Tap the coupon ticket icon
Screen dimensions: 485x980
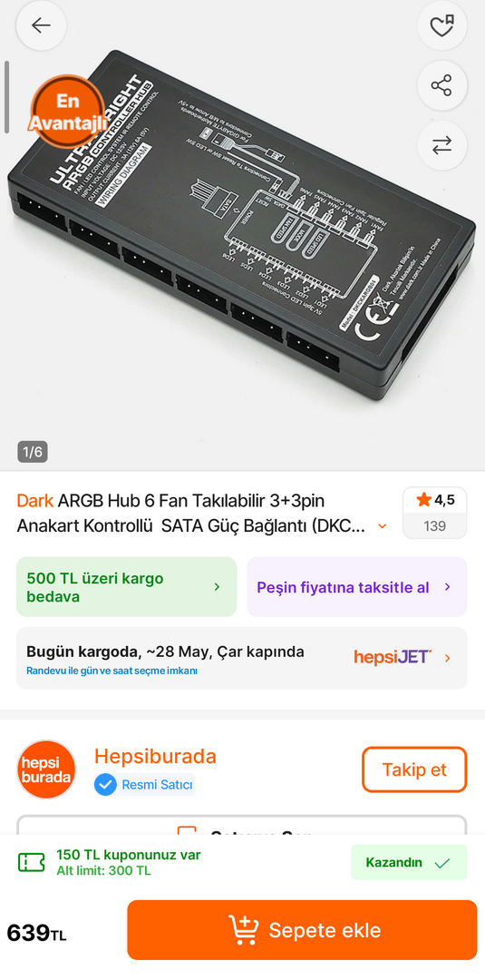31,863
